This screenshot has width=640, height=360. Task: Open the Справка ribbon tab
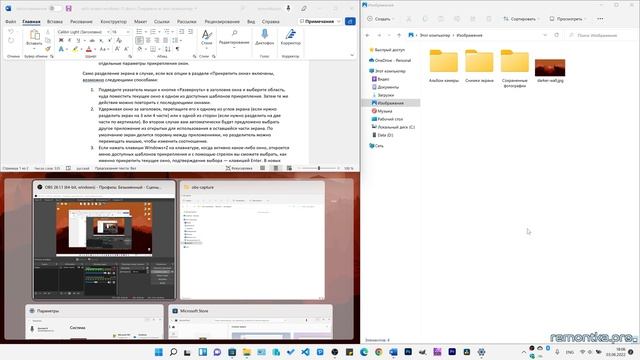pos(271,21)
